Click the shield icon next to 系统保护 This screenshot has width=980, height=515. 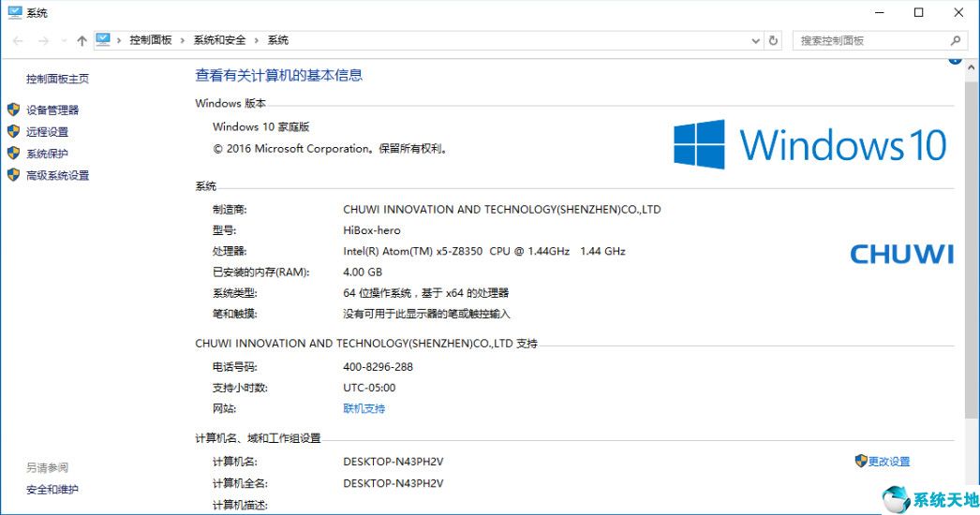(x=14, y=154)
